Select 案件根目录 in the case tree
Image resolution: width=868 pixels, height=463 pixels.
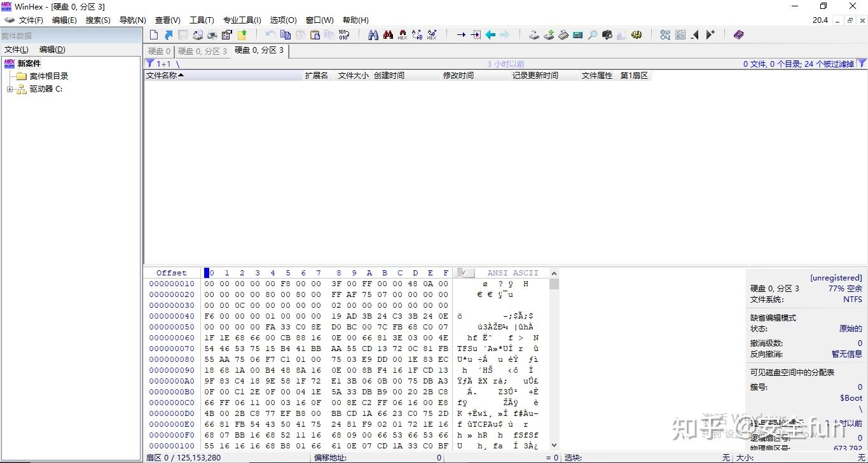[49, 76]
